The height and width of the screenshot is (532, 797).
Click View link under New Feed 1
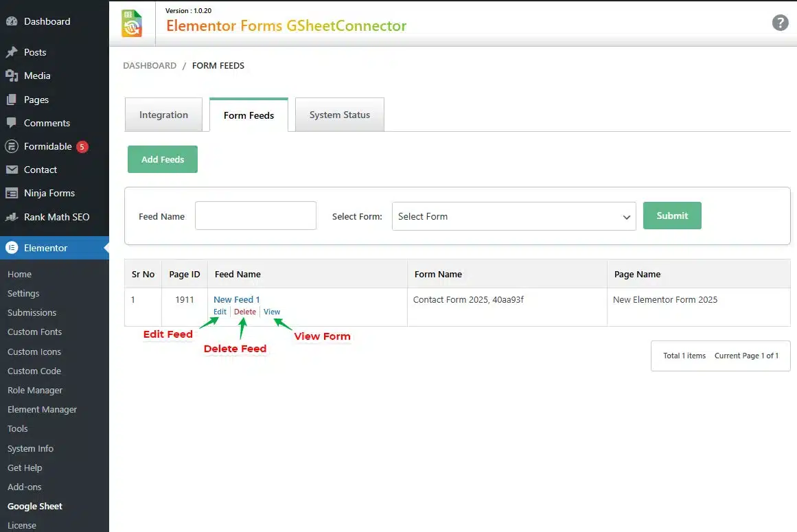272,312
